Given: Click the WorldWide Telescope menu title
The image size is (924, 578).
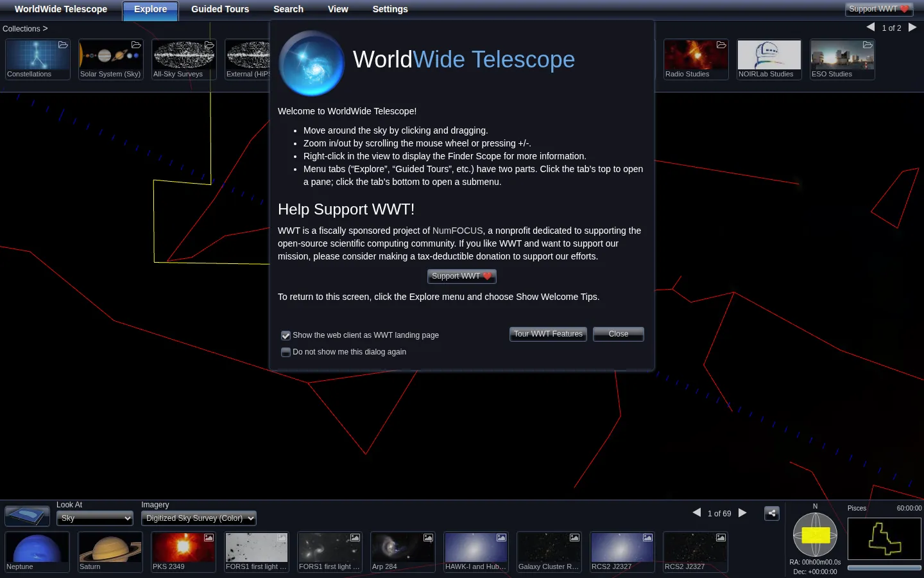Looking at the screenshot, I should [61, 10].
